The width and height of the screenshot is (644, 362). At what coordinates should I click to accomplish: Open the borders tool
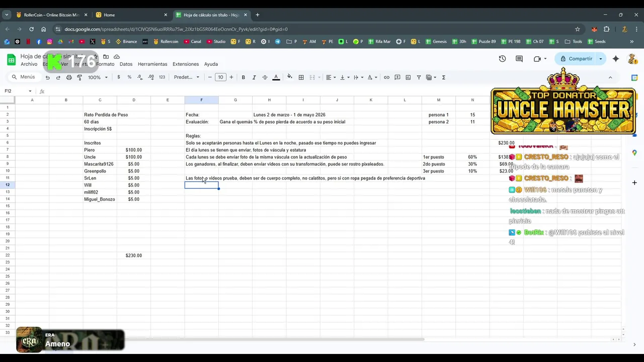(301, 77)
